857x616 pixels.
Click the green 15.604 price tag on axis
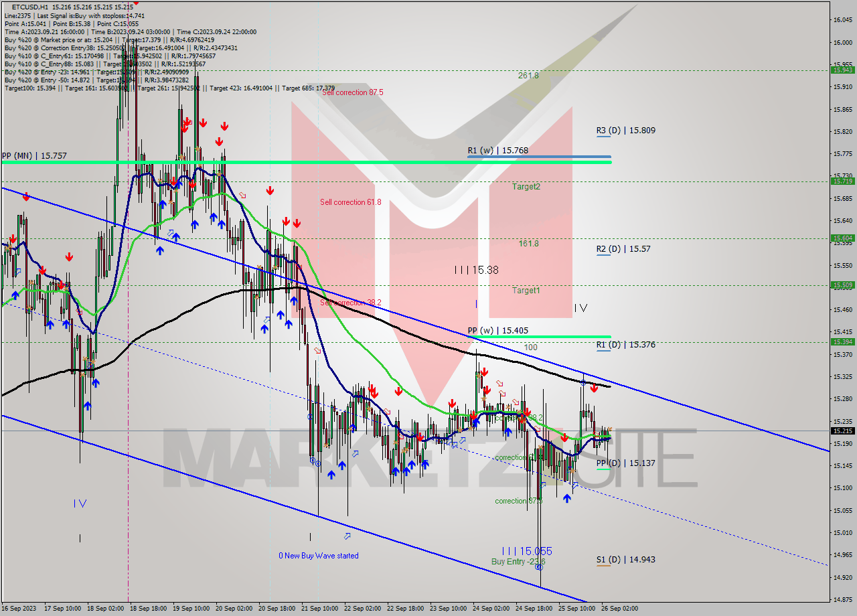click(x=843, y=238)
